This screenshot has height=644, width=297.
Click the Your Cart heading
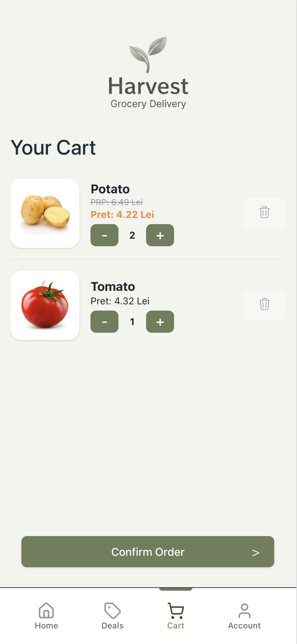pyautogui.click(x=53, y=148)
